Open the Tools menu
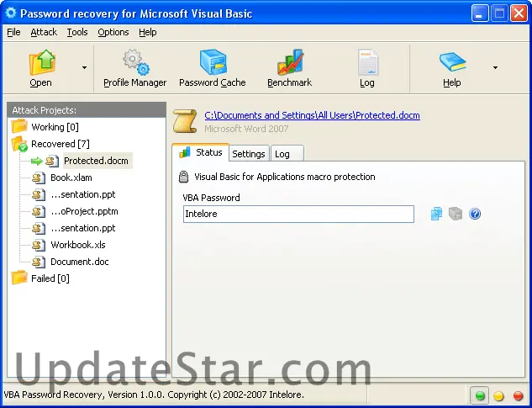Screen dimensions: 532x408 (77, 32)
